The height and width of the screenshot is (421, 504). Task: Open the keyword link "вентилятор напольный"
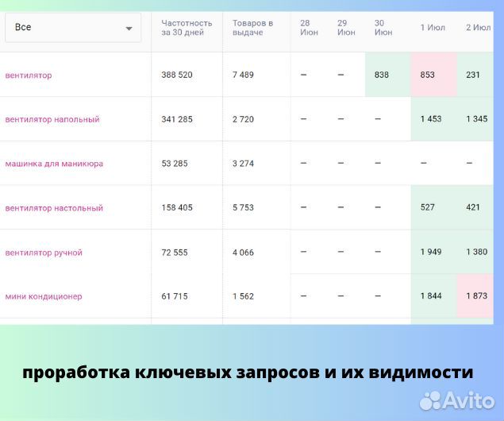[x=52, y=119]
